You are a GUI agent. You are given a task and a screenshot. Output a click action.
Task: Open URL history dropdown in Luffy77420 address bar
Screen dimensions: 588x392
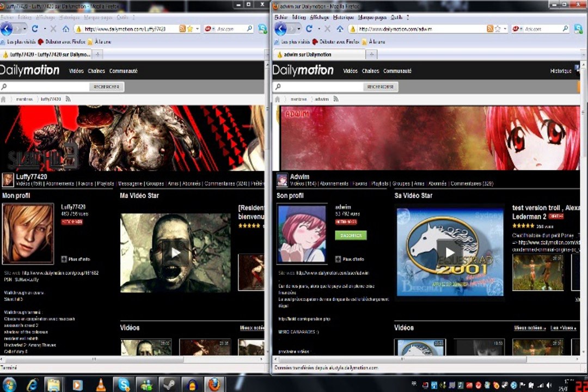(x=197, y=28)
